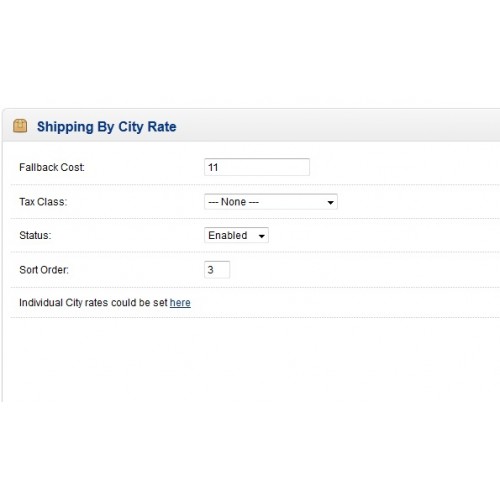The width and height of the screenshot is (500, 500).
Task: Open the Tax Class dropdown
Action: [271, 202]
